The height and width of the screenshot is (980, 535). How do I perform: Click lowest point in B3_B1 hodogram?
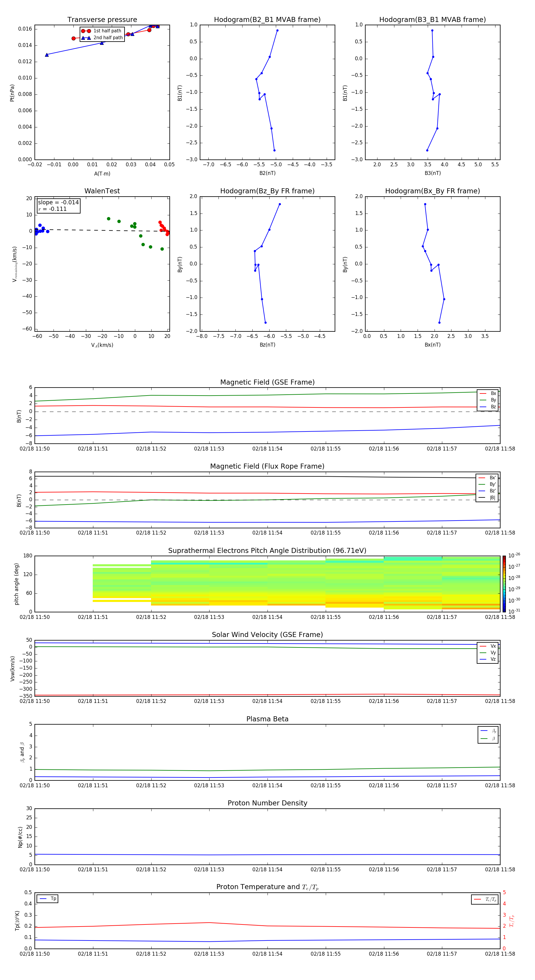(x=427, y=150)
